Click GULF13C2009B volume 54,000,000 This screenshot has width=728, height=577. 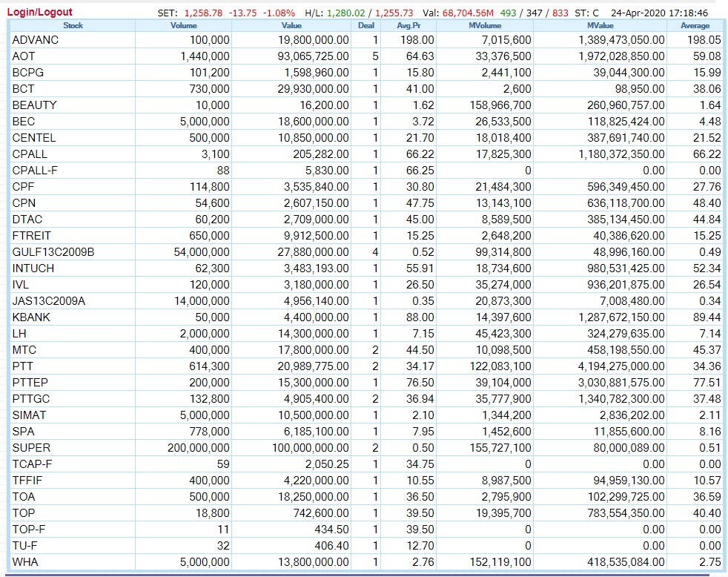(x=202, y=252)
